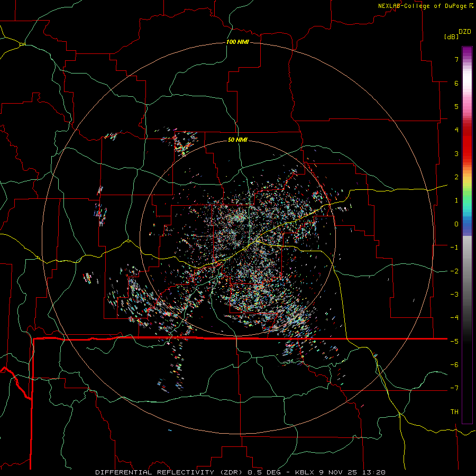Click the 4 value on color scale
The width and height of the screenshot is (476, 476).
[x=456, y=130]
